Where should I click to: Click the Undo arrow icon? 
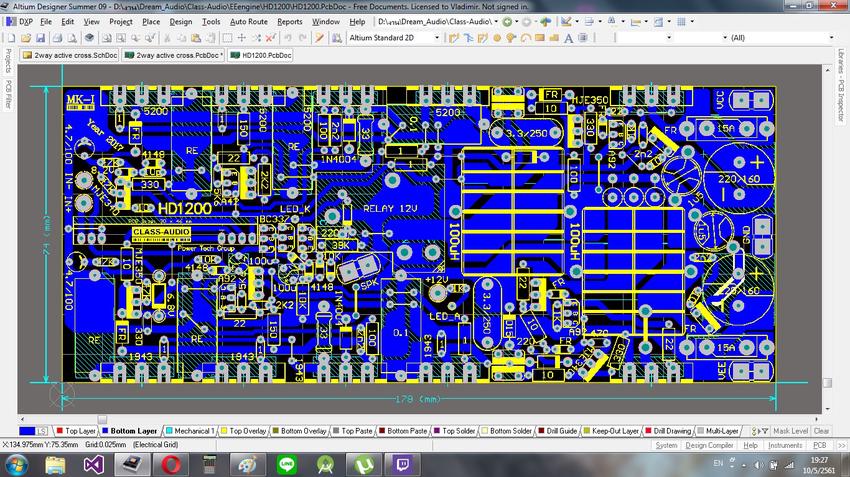[288, 38]
